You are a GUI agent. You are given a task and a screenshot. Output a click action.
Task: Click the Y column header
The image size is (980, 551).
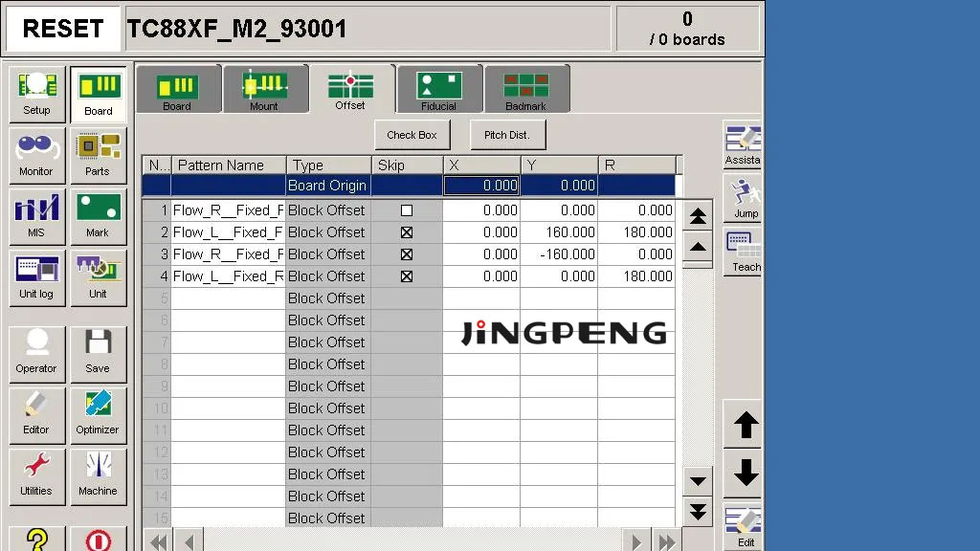559,165
